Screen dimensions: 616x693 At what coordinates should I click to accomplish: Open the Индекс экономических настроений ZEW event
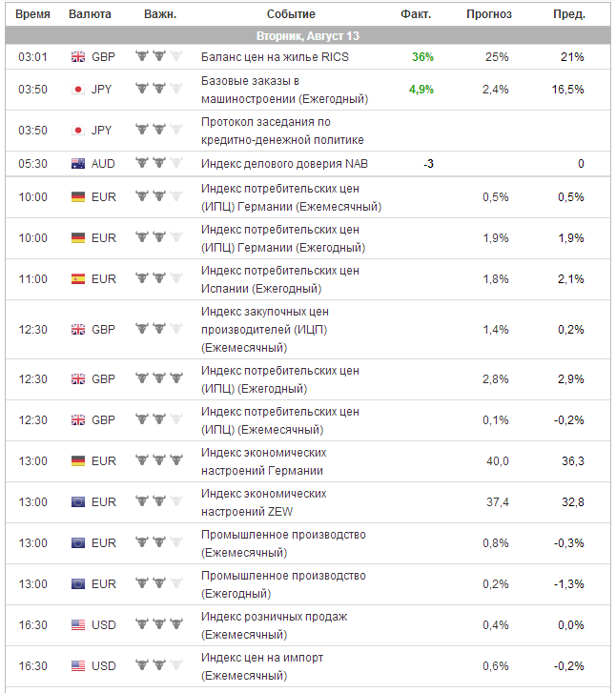[264, 501]
